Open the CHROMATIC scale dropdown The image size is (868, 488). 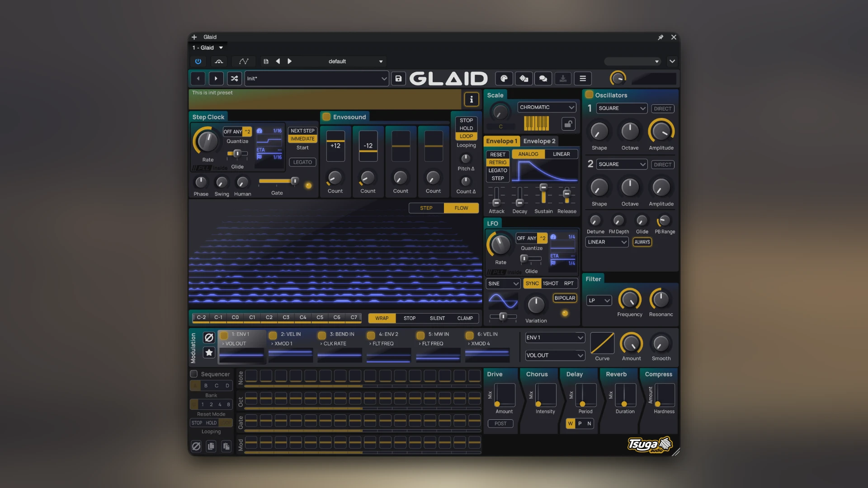coord(547,108)
